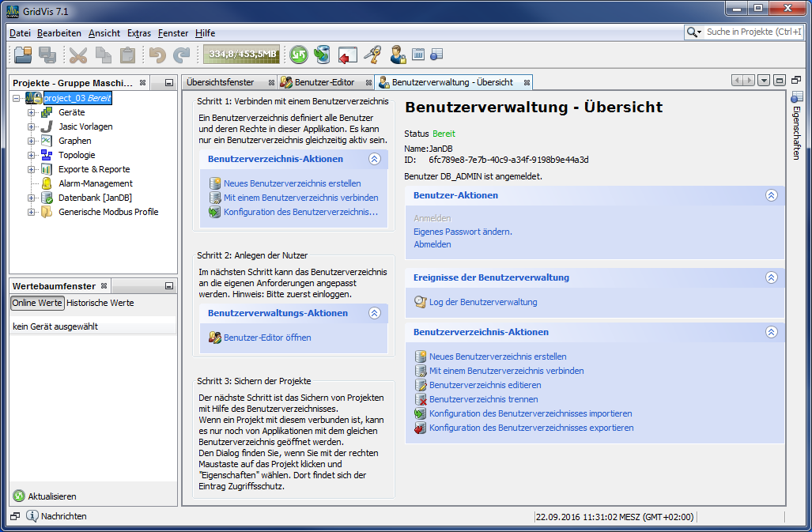Expand the Graphen tree node
This screenshot has width=812, height=532.
click(x=31, y=141)
